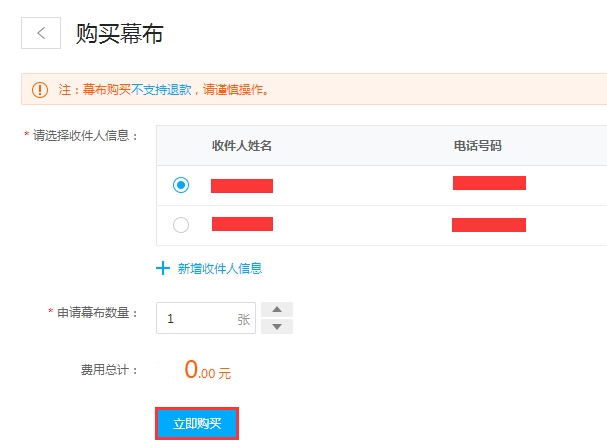607x447 pixels.
Task: Click the blue plus icon for adding recipient
Action: coord(163,268)
